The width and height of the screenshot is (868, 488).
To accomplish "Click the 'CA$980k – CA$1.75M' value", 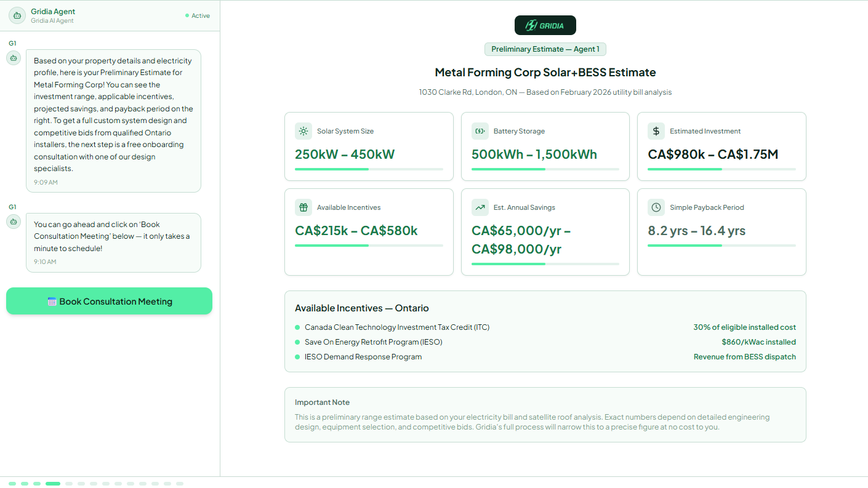I will point(713,154).
